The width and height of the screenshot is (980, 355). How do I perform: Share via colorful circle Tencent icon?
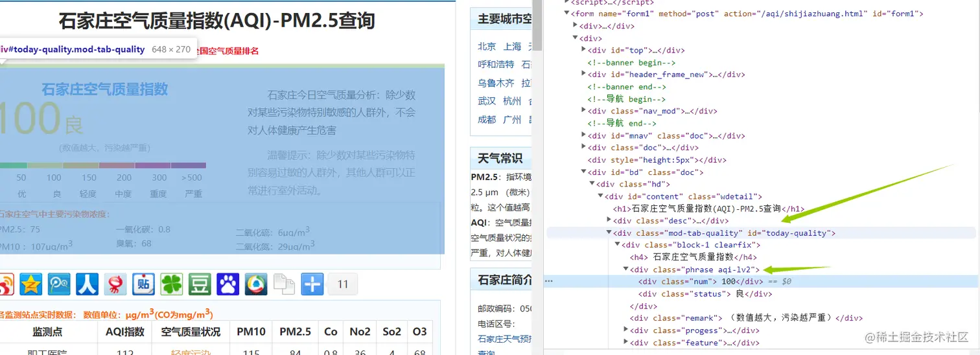click(x=256, y=284)
